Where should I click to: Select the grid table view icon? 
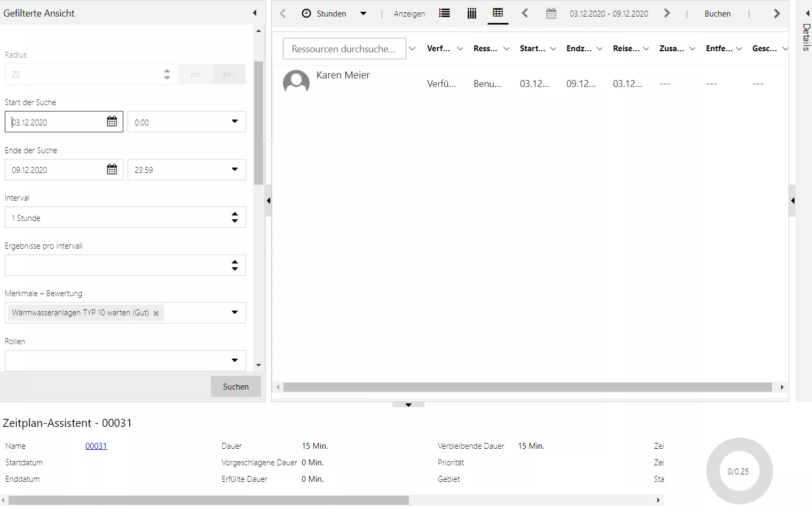click(x=498, y=13)
